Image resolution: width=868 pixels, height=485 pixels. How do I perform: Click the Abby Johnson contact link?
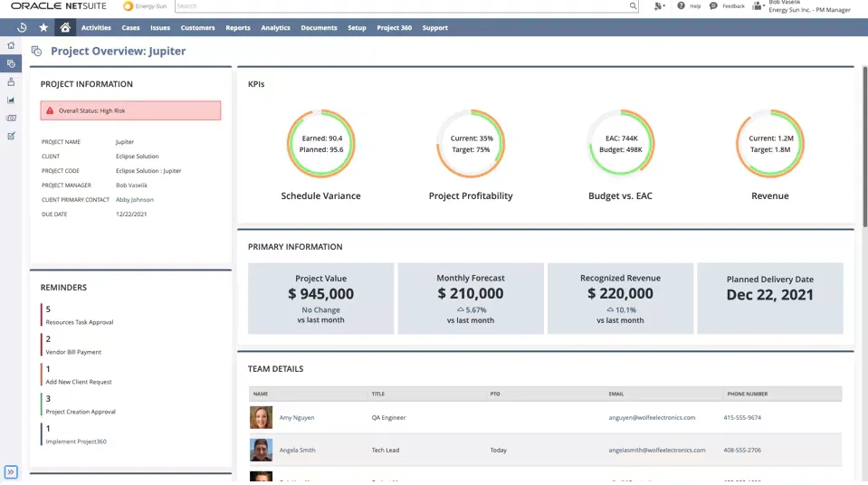pyautogui.click(x=135, y=200)
